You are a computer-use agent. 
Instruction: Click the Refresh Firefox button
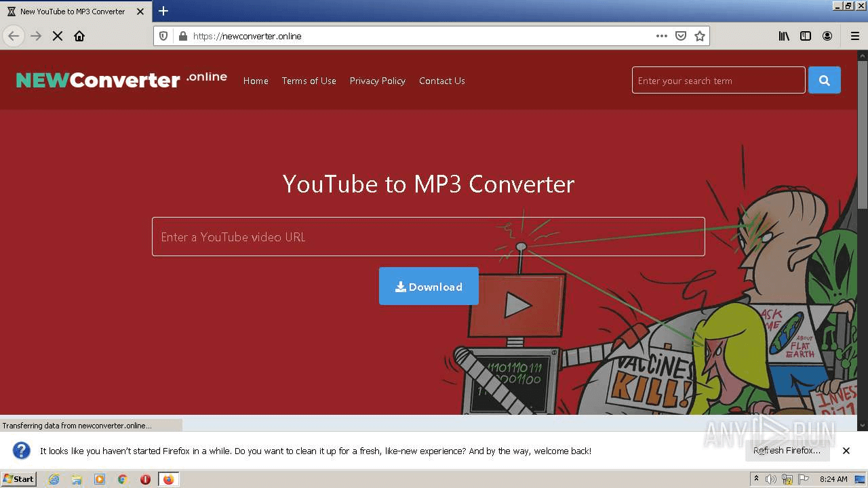(x=787, y=450)
